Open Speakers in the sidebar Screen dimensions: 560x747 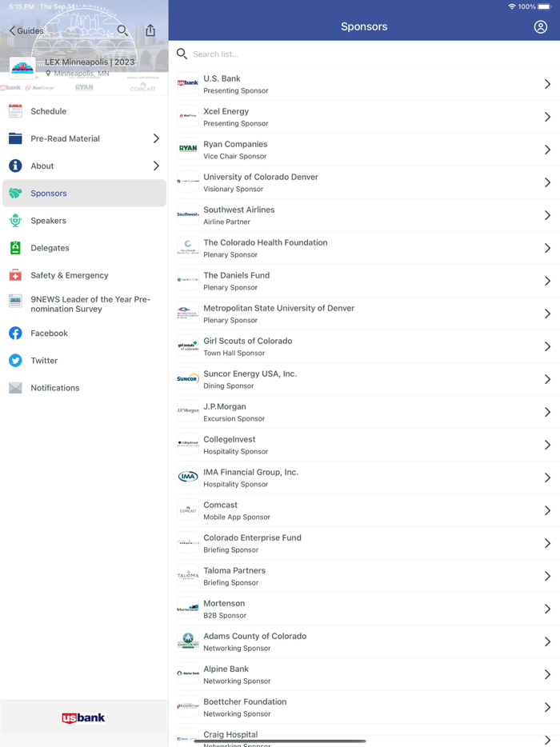click(84, 221)
